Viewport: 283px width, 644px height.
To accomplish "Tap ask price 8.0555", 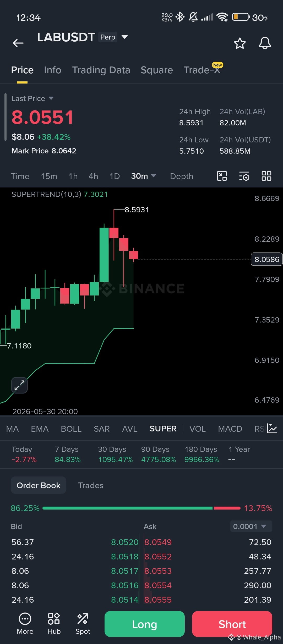I will [158, 600].
